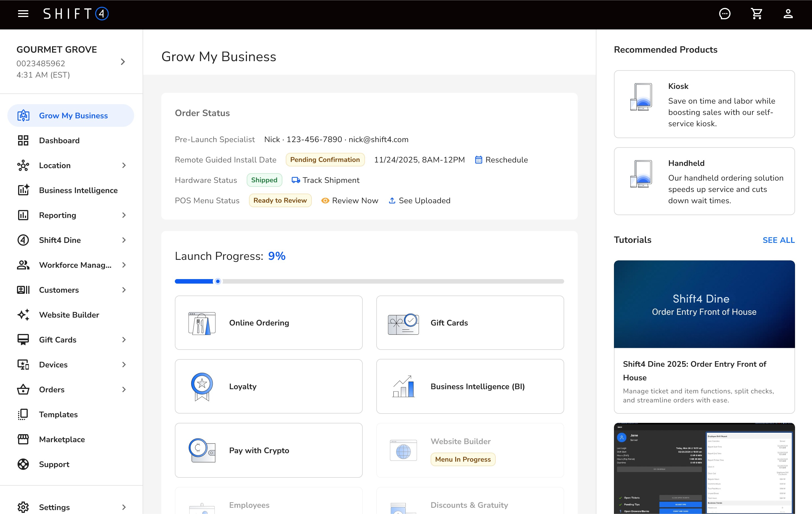This screenshot has width=812, height=514.
Task: Expand the sidebar Gift Cards chevron
Action: pyautogui.click(x=124, y=340)
